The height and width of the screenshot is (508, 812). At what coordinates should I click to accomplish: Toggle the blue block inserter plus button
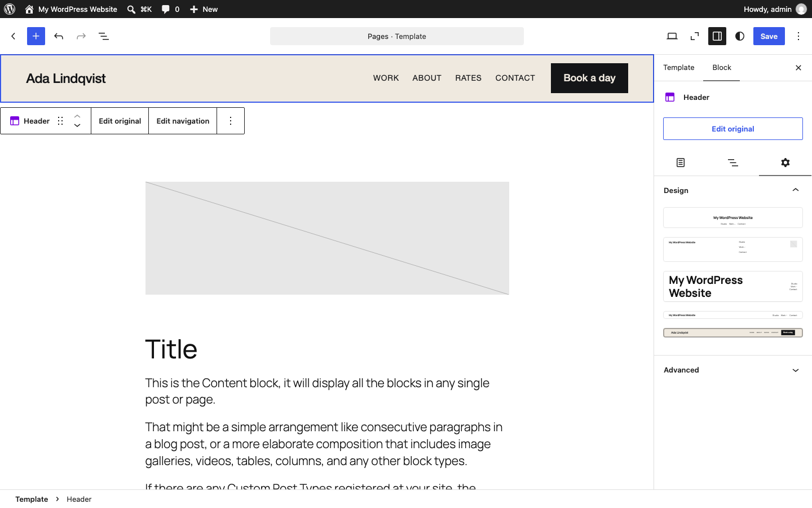coord(36,36)
